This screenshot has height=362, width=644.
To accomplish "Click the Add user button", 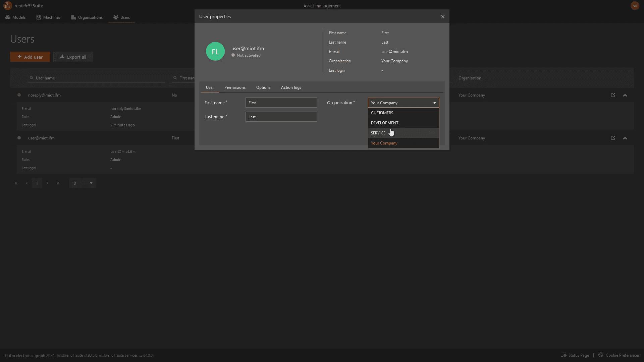I will 30,57.
